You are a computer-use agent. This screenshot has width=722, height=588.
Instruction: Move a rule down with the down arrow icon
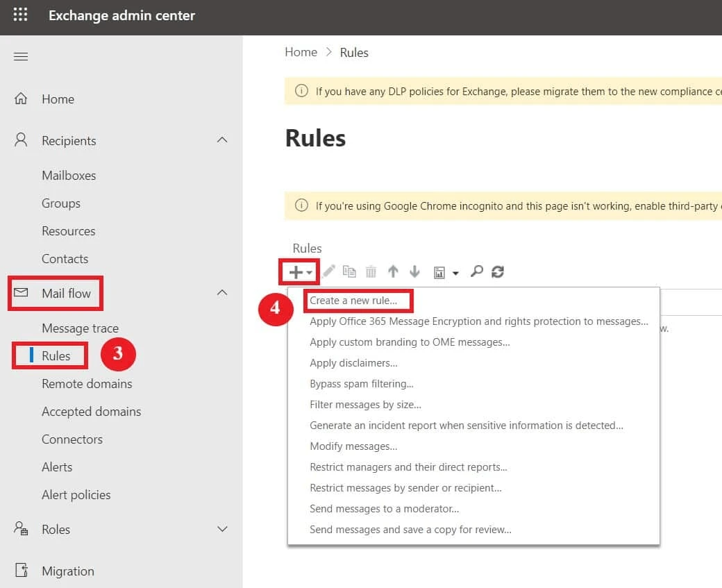point(414,271)
